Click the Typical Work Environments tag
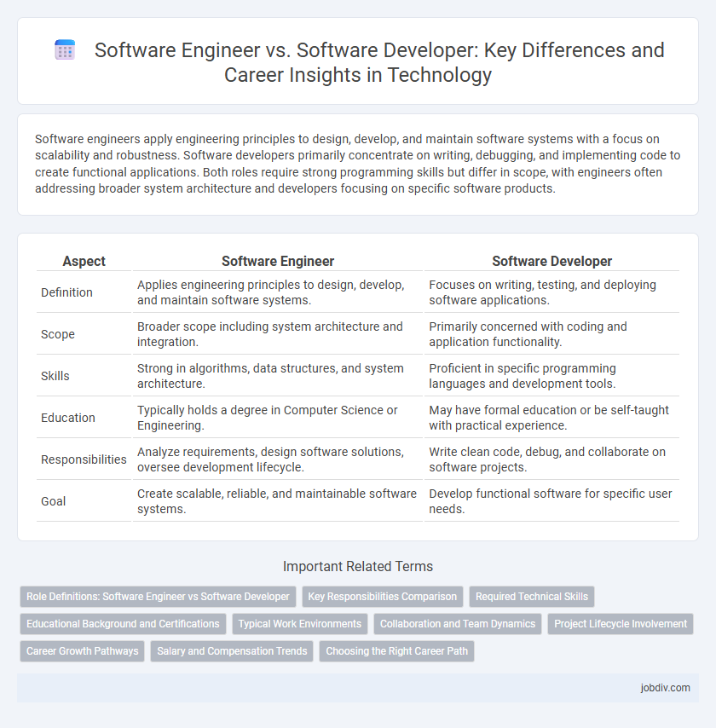Screen dimensions: 716x728 [x=300, y=623]
